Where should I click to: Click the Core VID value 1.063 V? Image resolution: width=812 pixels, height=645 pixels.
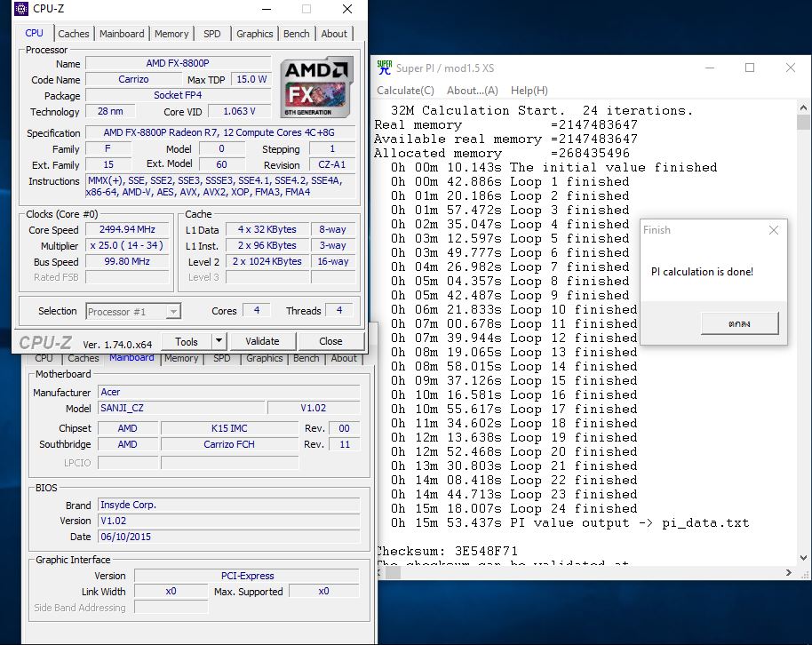coord(239,111)
